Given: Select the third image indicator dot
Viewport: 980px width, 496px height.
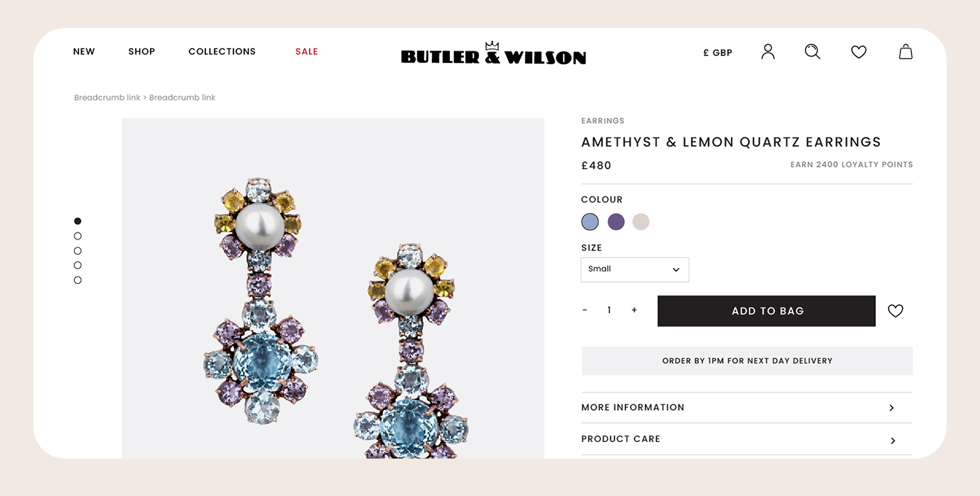Looking at the screenshot, I should 77,250.
